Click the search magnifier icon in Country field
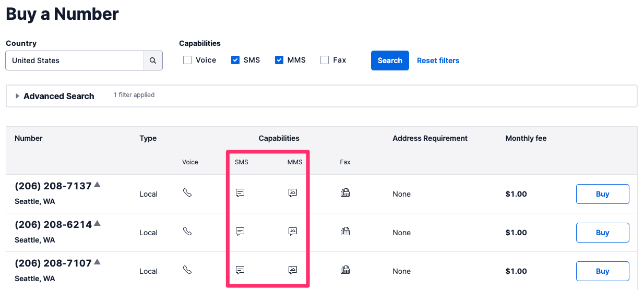644x290 pixels. pyautogui.click(x=153, y=61)
